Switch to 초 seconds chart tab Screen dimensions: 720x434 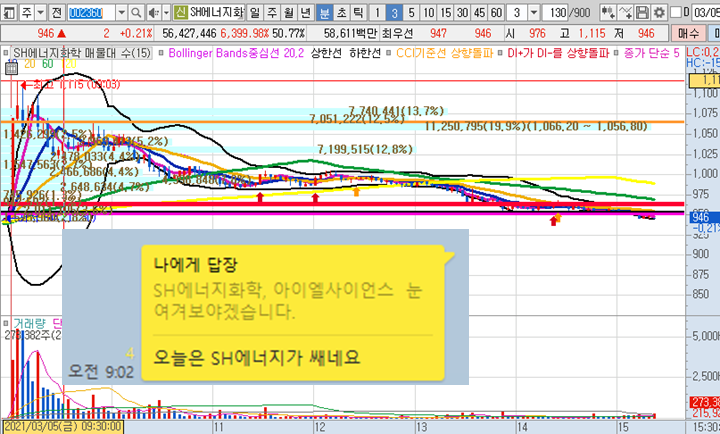341,12
